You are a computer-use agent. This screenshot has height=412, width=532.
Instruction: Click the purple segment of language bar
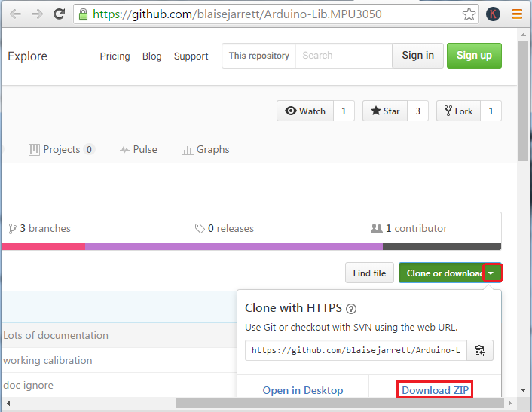pos(234,246)
